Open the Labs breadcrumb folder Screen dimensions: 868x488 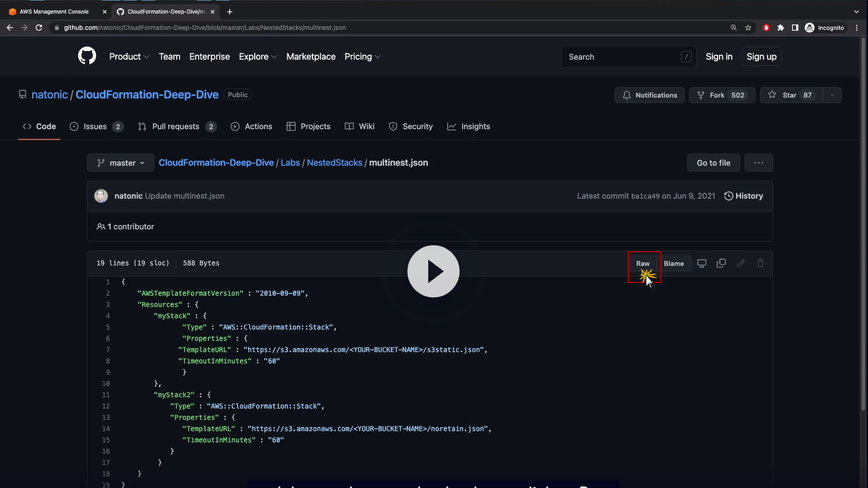point(290,162)
